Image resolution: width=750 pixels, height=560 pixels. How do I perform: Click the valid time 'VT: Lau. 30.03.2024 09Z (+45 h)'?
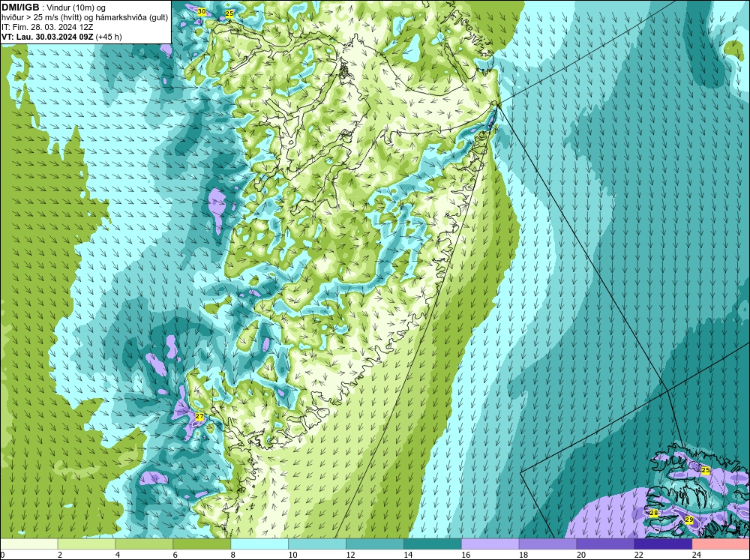61,36
